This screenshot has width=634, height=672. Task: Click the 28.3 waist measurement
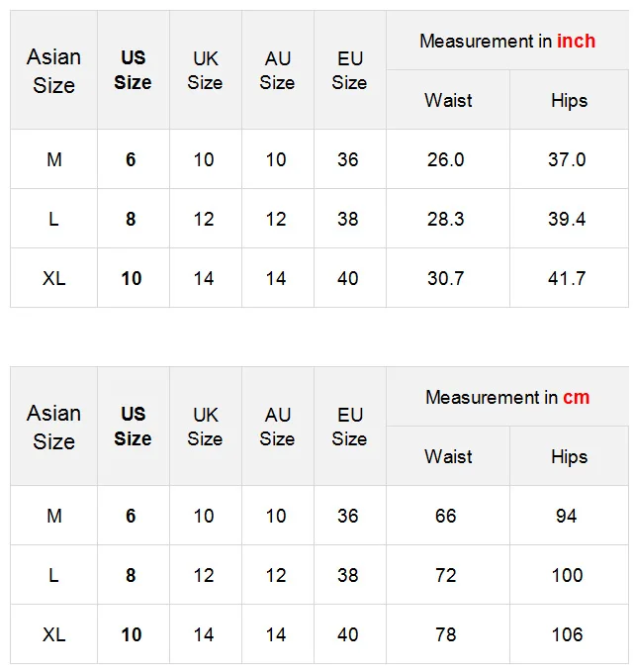[446, 219]
